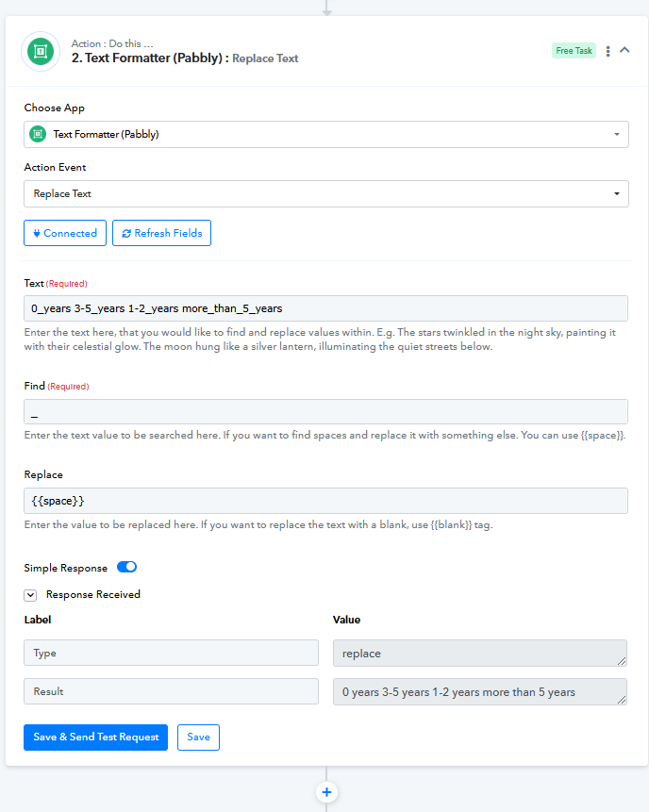Viewport: 649px width, 812px height.
Task: Click the Save button
Action: (198, 737)
